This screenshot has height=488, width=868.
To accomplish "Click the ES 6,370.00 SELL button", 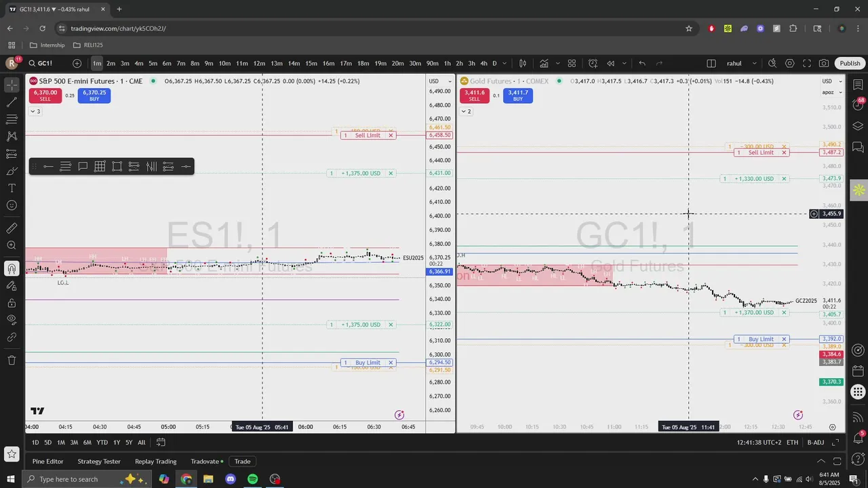I will pyautogui.click(x=45, y=96).
